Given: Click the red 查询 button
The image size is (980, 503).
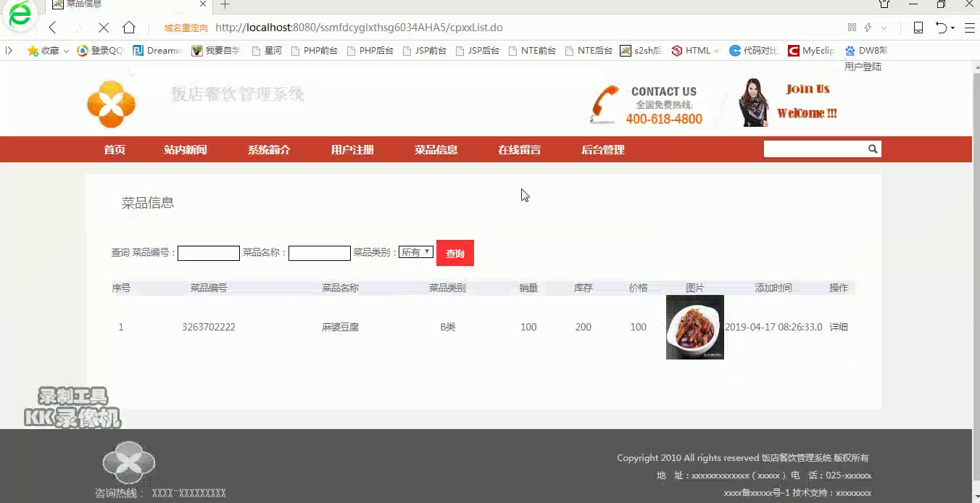Looking at the screenshot, I should pos(455,253).
